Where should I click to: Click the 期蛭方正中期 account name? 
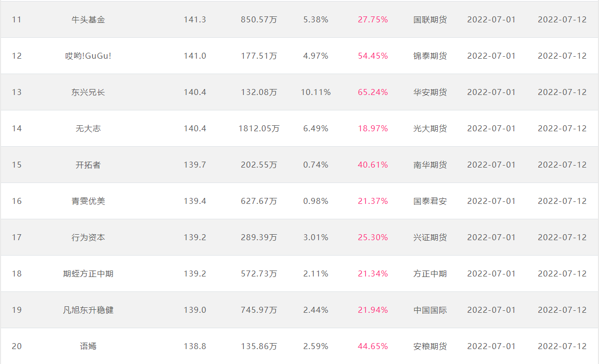[x=88, y=274]
